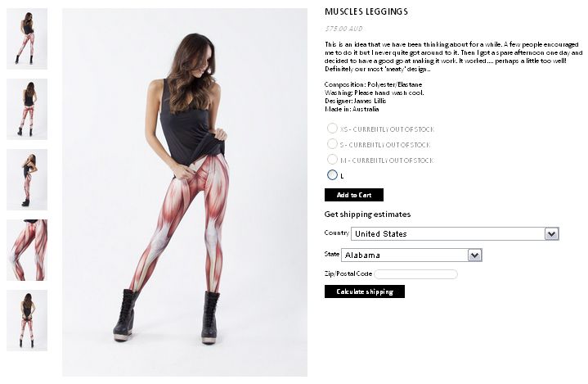This screenshot has width=588, height=384.
Task: Click the main product photo
Action: [x=185, y=192]
